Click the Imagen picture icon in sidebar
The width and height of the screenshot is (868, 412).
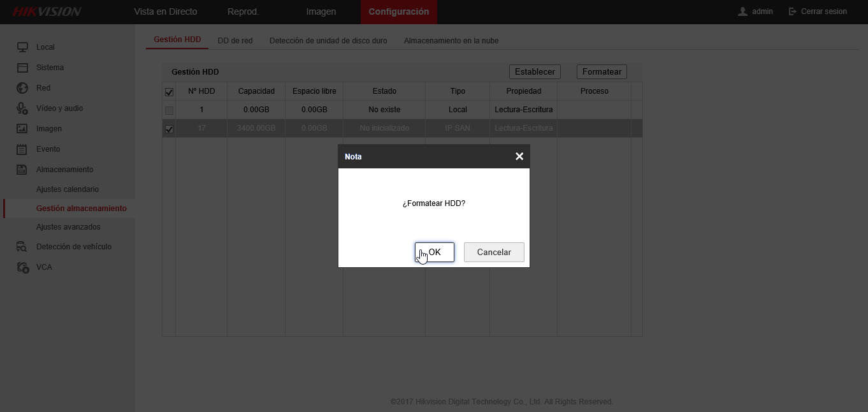[x=22, y=129]
